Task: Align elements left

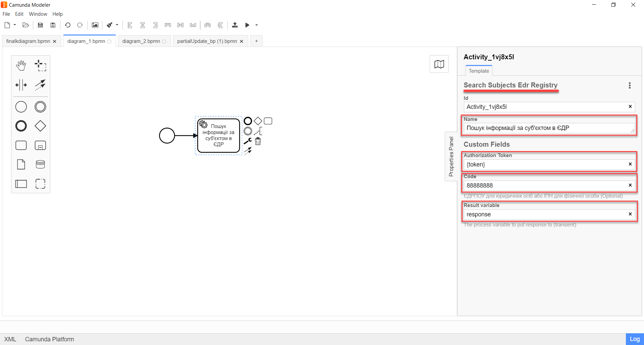Action: coord(130,25)
